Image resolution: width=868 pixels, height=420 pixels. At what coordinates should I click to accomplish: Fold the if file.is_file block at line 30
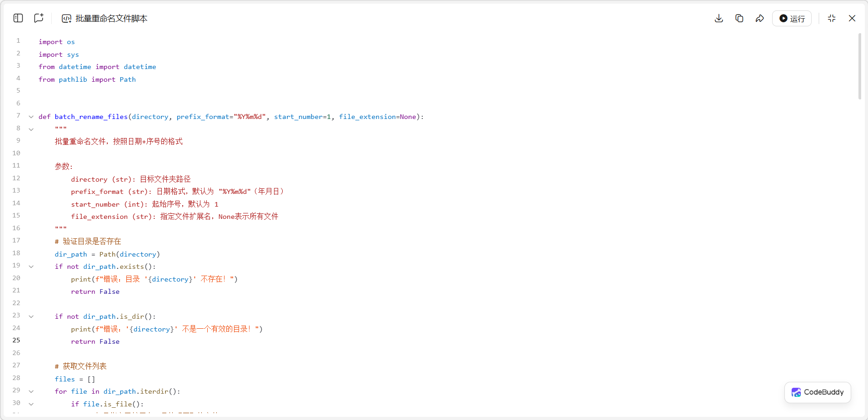31,404
